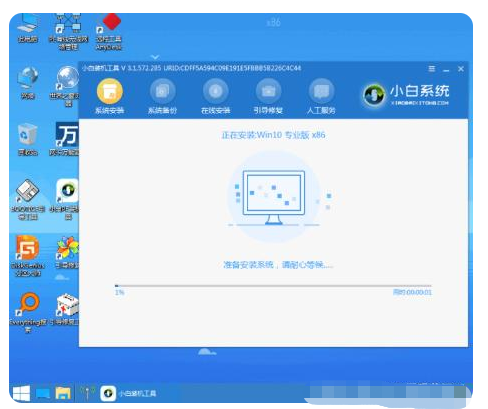Open the Windows Start menu
The image size is (488, 409).
[21, 393]
